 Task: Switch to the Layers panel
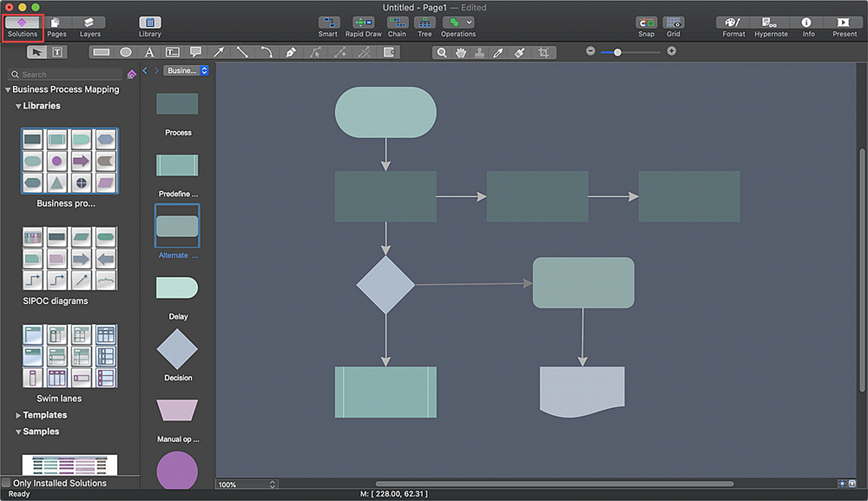click(x=90, y=23)
